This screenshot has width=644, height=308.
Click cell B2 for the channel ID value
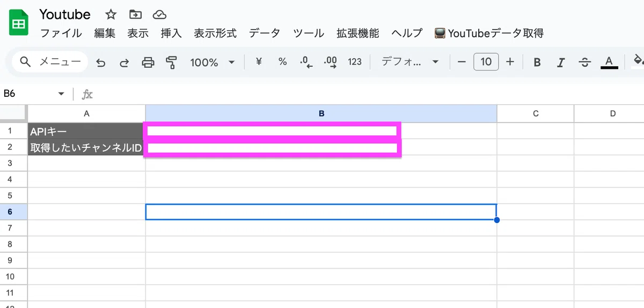coord(321,147)
